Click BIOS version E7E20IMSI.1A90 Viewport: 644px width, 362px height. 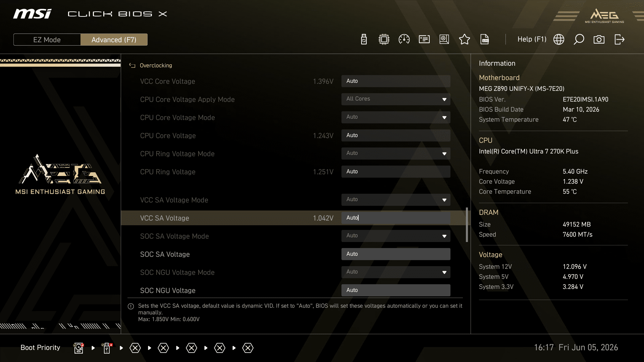[585, 100]
